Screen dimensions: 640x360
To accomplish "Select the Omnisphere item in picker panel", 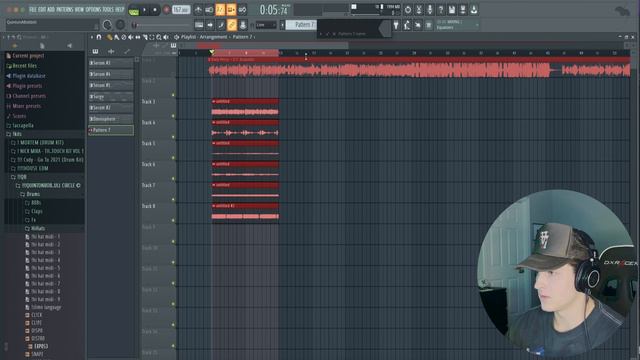I will point(111,119).
